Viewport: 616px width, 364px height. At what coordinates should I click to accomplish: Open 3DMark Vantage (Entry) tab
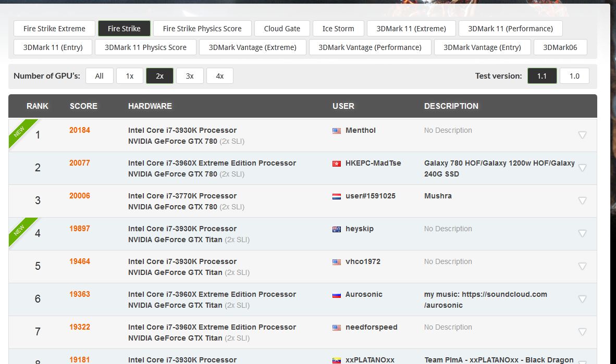[483, 47]
